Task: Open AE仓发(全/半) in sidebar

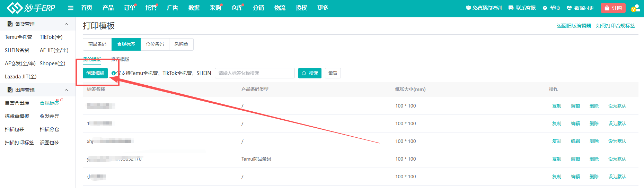Action: pyautogui.click(x=20, y=63)
